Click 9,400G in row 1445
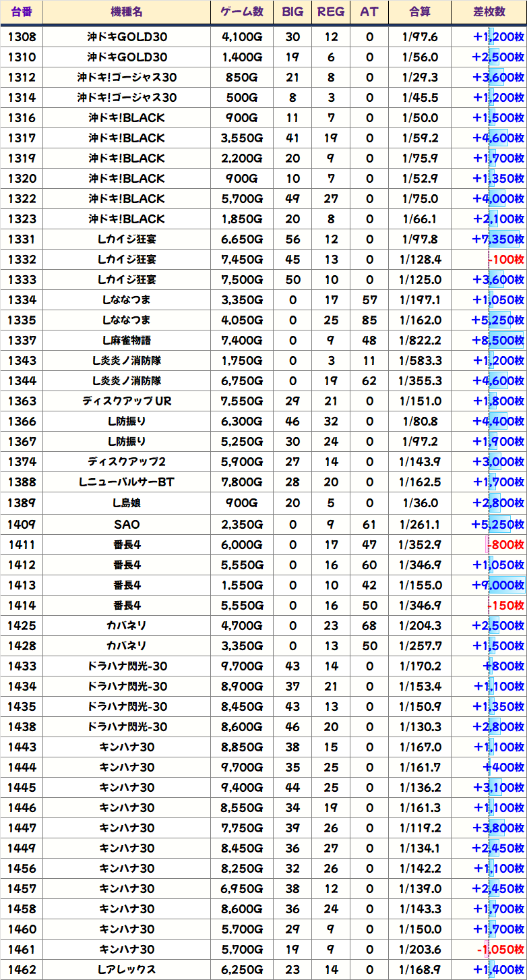 pyautogui.click(x=242, y=787)
